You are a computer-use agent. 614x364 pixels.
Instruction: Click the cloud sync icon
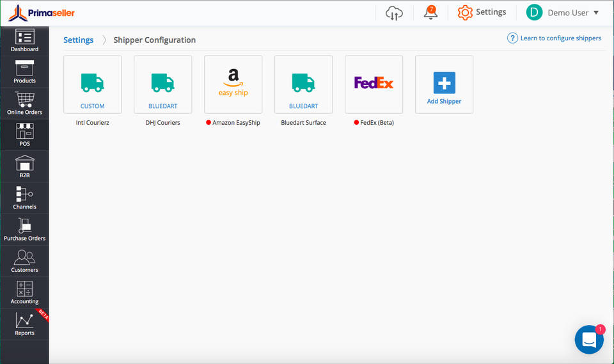tap(394, 13)
